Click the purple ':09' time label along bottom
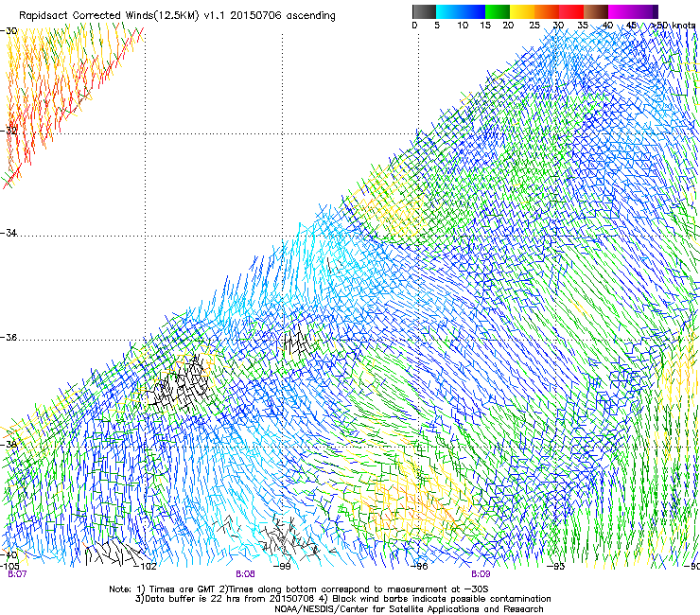 [481, 574]
